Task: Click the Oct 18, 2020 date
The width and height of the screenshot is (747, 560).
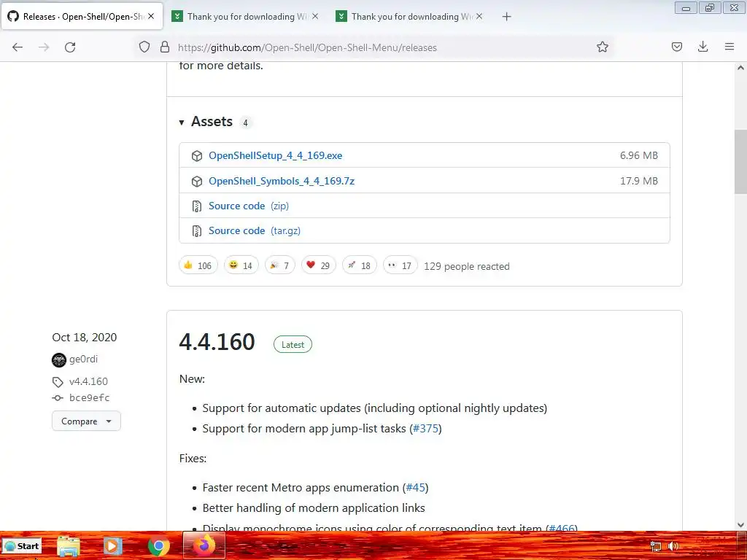Action: [x=85, y=337]
